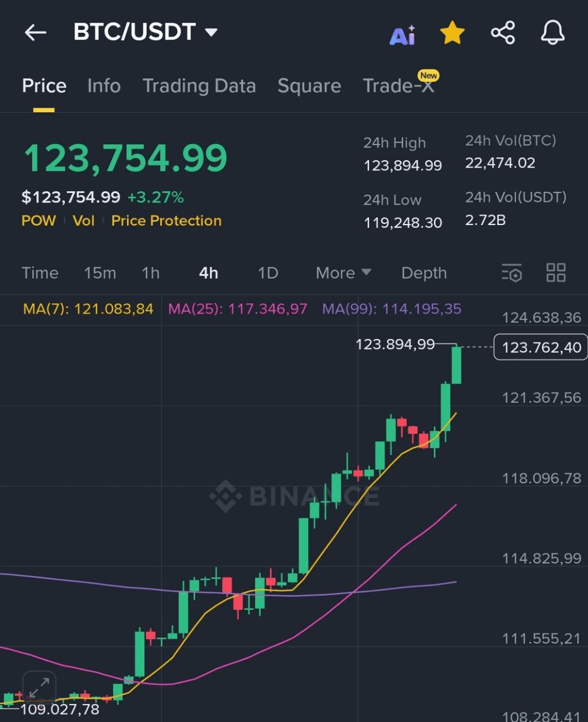Open price alert bell icon
This screenshot has width=588, height=722.
point(552,33)
